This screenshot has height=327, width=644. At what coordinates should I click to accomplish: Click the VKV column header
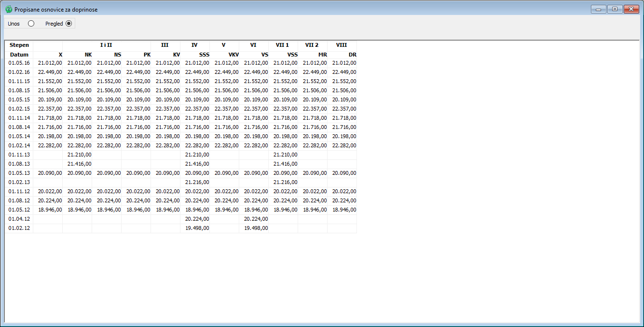click(224, 55)
